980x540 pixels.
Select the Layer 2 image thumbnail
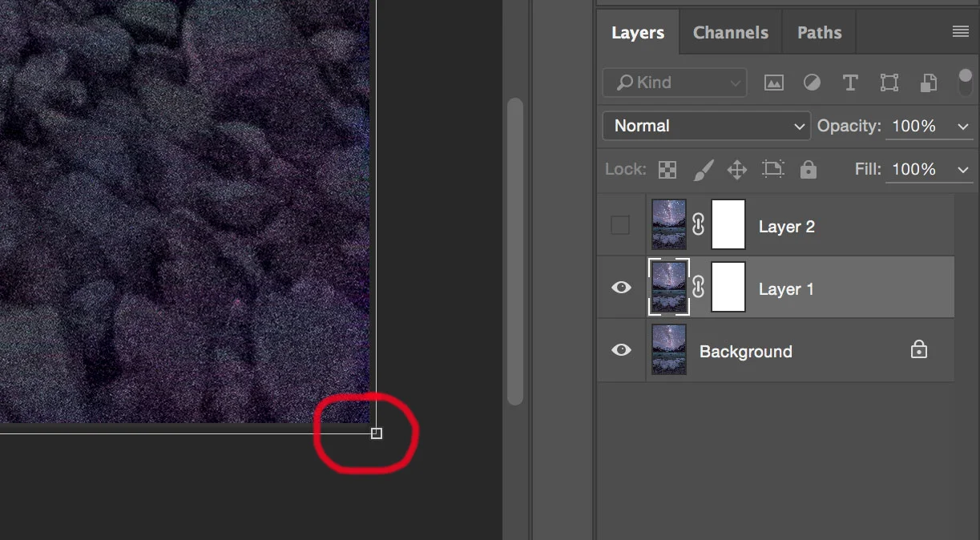[x=669, y=225]
